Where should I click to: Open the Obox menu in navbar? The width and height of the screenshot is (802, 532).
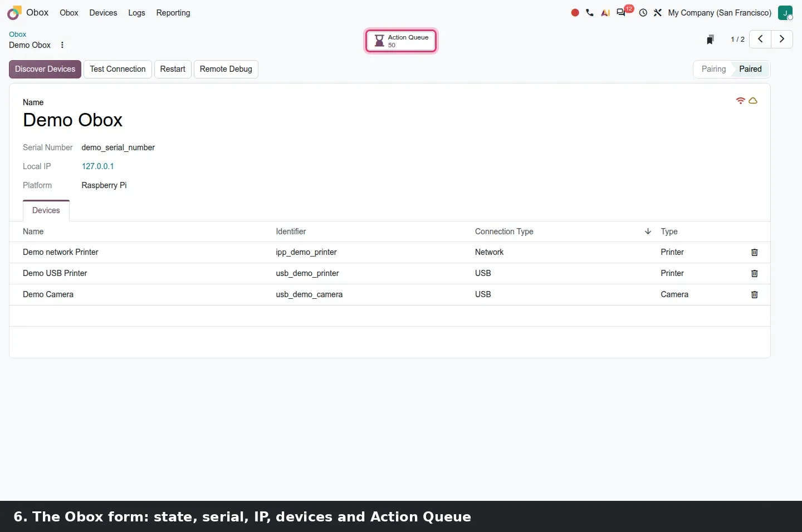pos(69,13)
